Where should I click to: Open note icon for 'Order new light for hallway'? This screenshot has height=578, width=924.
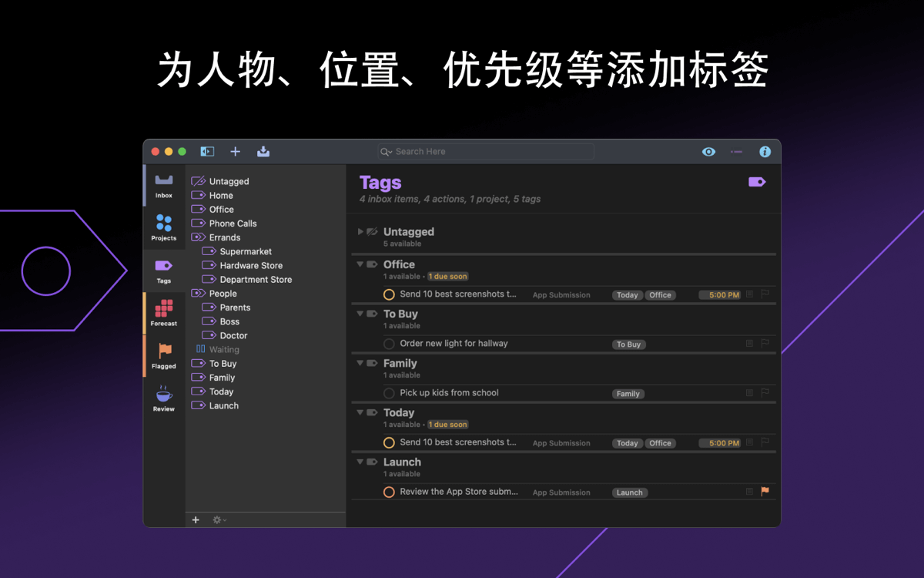(749, 344)
